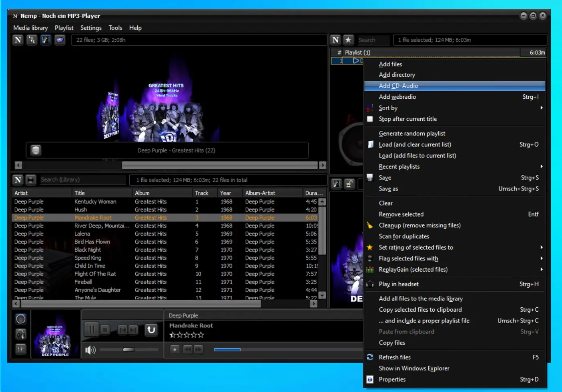Click the N button above the playlist
The image size is (562, 392).
click(x=336, y=40)
